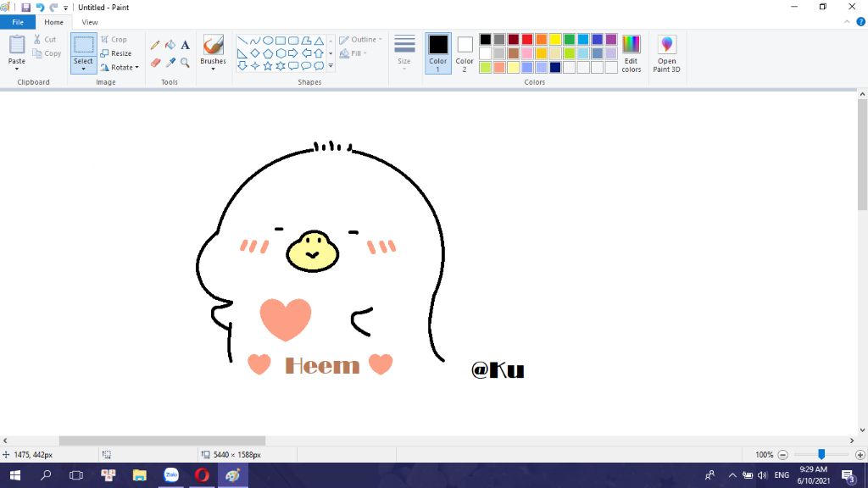Choose the Four-point star shape
The height and width of the screenshot is (488, 868).
pos(254,66)
